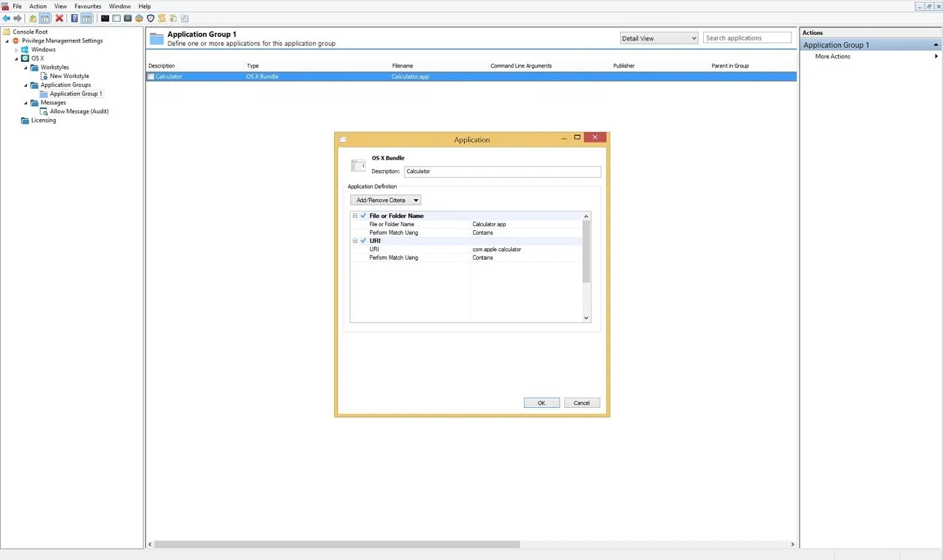The image size is (943, 560).
Task: Click the criteria list scroll down arrow
Action: tap(586, 318)
